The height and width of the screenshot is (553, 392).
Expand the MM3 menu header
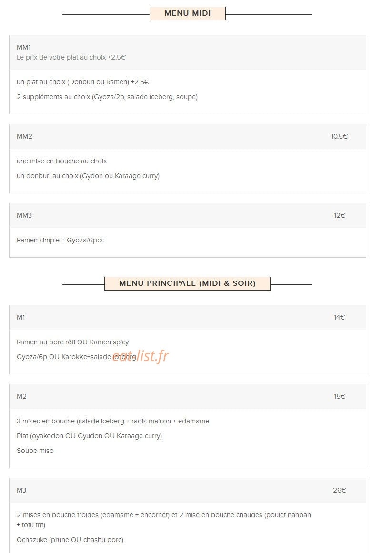click(x=188, y=215)
